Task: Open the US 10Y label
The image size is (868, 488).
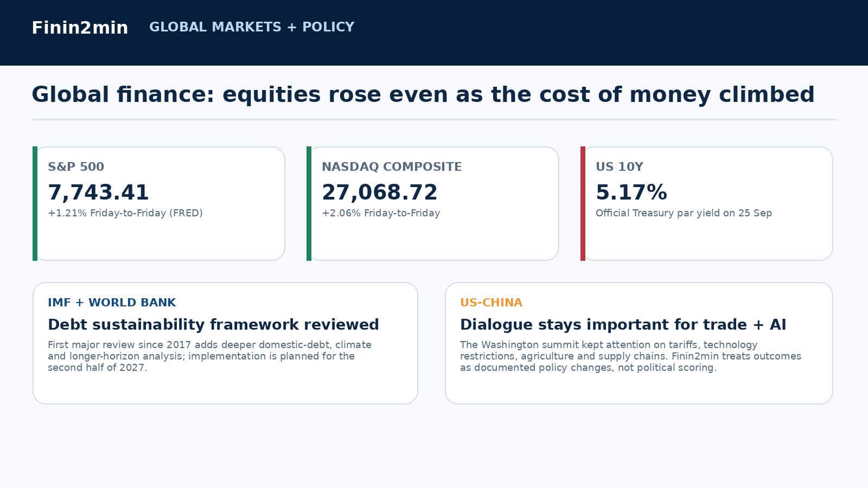Action: [x=620, y=167]
